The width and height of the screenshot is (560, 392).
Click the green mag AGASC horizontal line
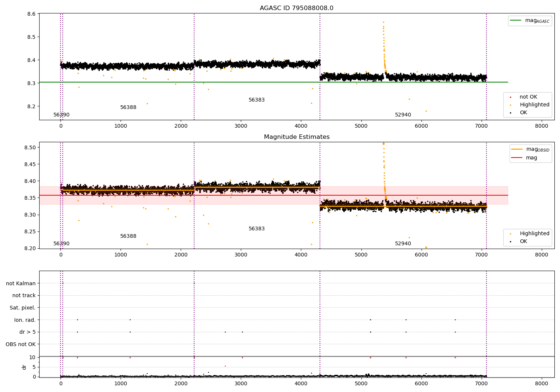[273, 82]
